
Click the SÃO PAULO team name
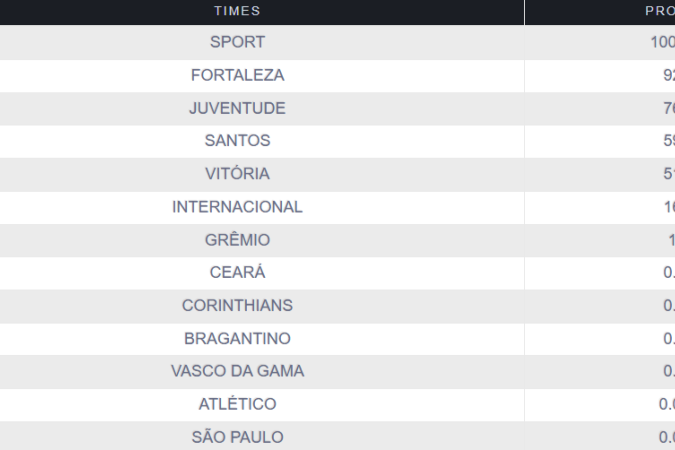pos(237,437)
